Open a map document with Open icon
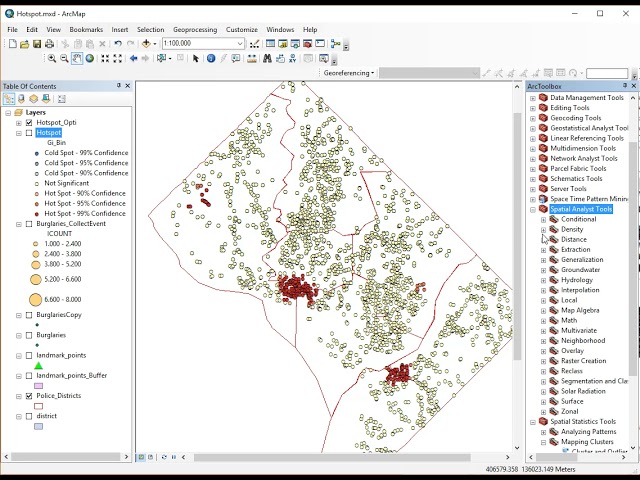Viewport: 640px width, 480px height. (x=24, y=44)
